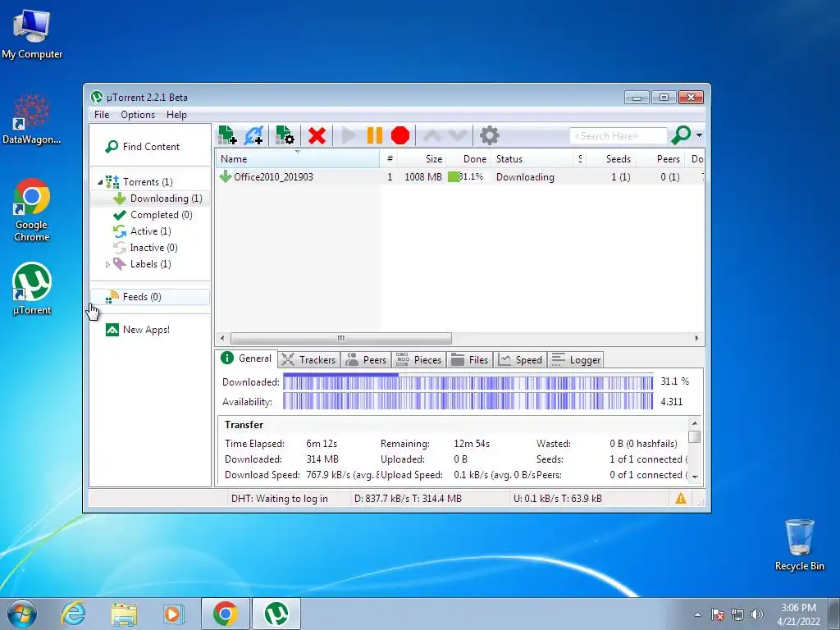The height and width of the screenshot is (630, 840).
Task: Click the download speed status bar entry
Action: pos(408,499)
